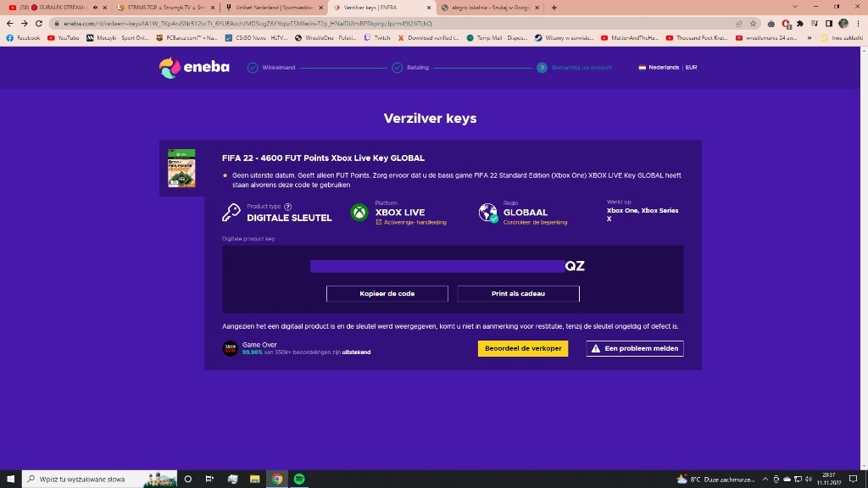The width and height of the screenshot is (868, 488).
Task: Go back in browser history
Action: point(10,24)
